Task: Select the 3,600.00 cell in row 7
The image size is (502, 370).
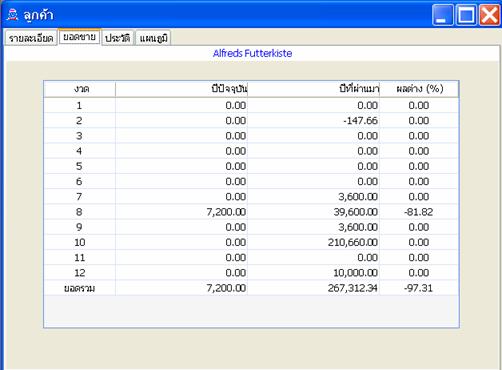Action: 313,197
